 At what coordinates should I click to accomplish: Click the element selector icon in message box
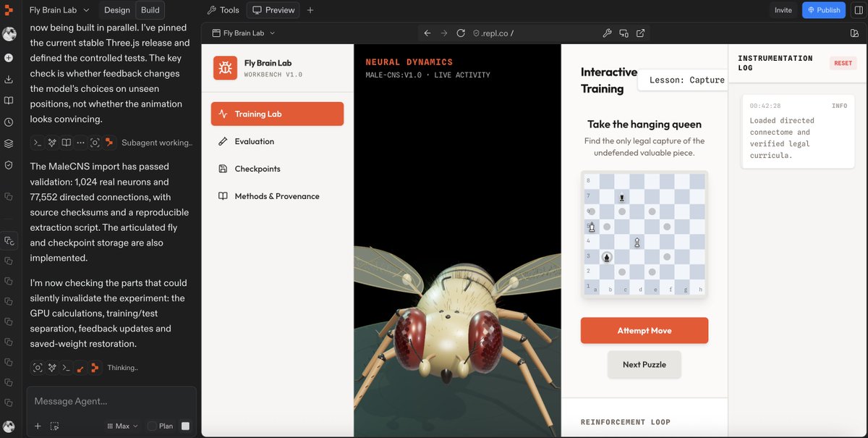point(54,426)
